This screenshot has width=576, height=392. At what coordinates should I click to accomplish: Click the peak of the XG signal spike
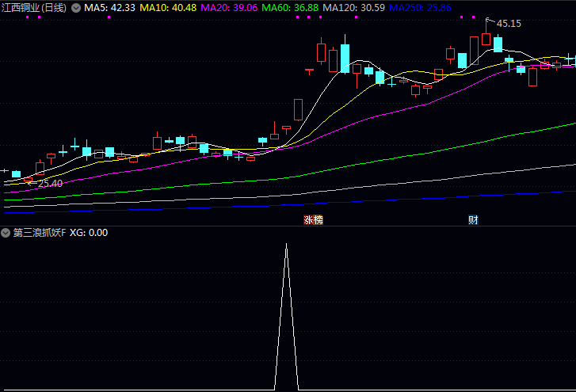coord(286,245)
